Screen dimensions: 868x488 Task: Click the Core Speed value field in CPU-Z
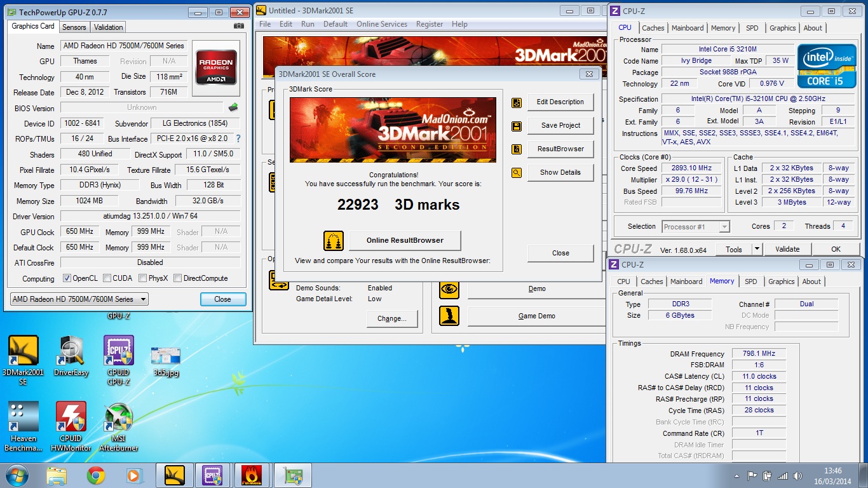691,168
